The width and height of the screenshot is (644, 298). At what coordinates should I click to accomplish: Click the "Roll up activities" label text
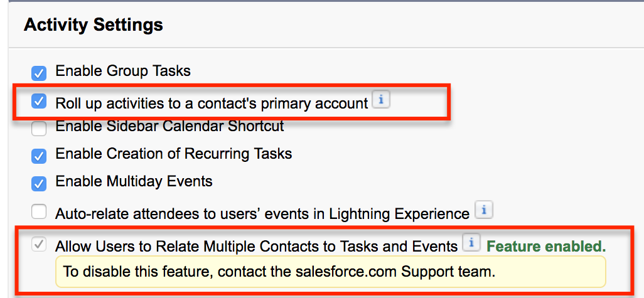(212, 103)
